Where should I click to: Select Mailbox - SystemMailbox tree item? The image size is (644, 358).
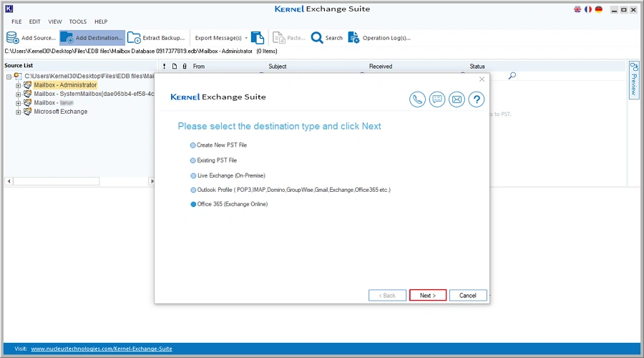pyautogui.click(x=94, y=94)
